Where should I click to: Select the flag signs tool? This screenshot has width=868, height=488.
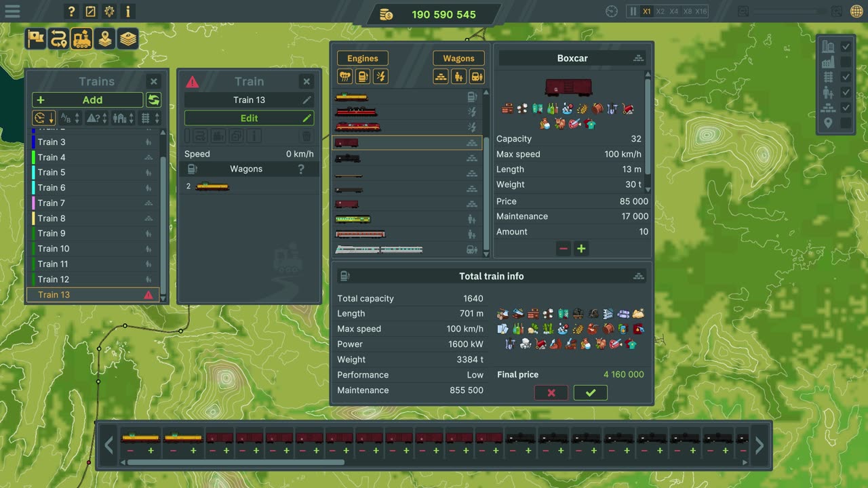(36, 39)
